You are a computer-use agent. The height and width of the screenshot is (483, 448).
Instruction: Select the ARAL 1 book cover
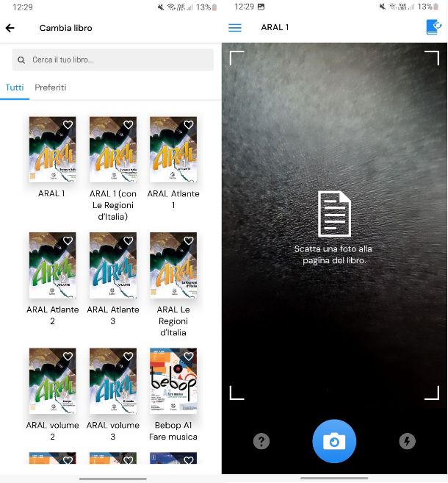(53, 149)
